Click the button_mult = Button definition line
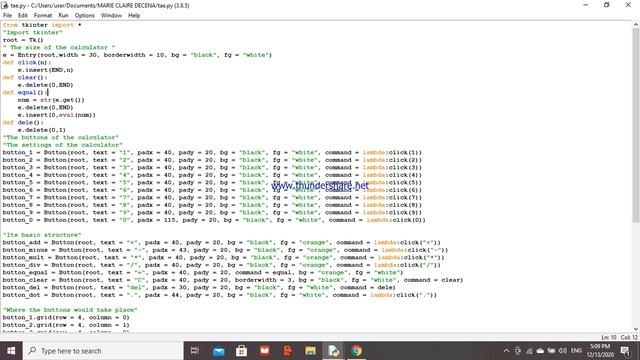 pyautogui.click(x=223, y=258)
